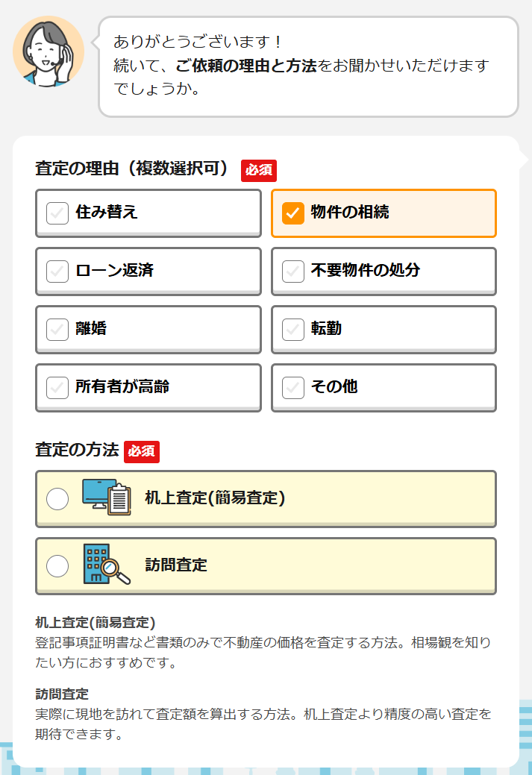Click the building with magnifier icon
Image resolution: width=532 pixels, height=775 pixels.
tap(106, 565)
